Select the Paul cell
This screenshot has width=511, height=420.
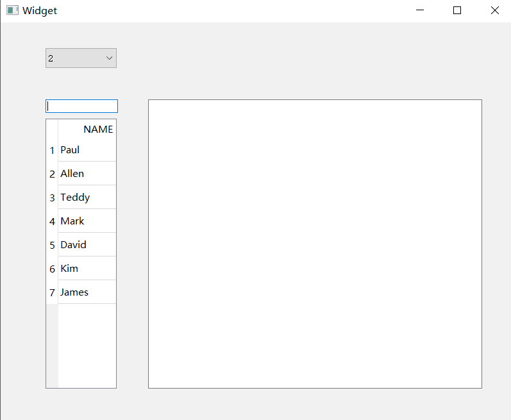pyautogui.click(x=87, y=150)
